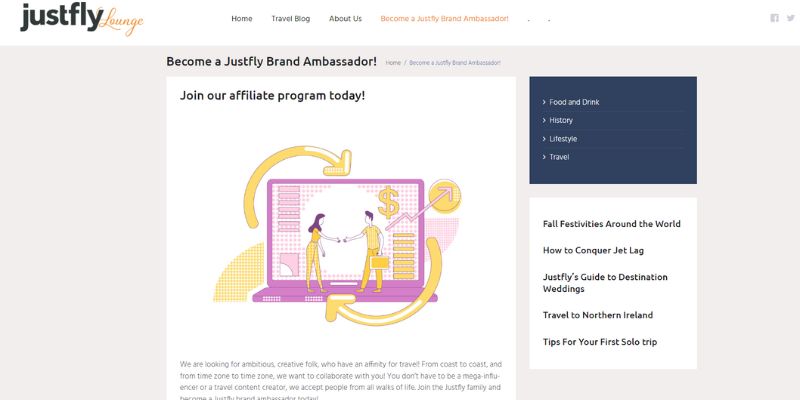
Task: Open the Lifestyle category link
Action: [x=563, y=139]
